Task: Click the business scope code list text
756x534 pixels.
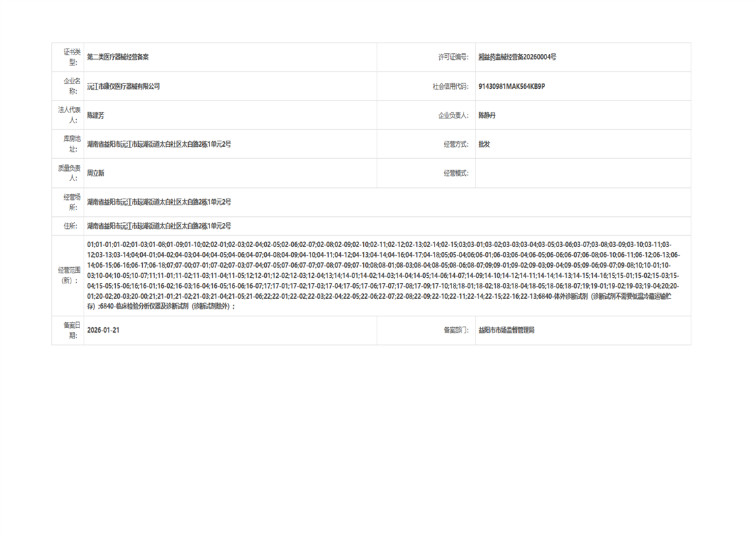Action: point(383,275)
